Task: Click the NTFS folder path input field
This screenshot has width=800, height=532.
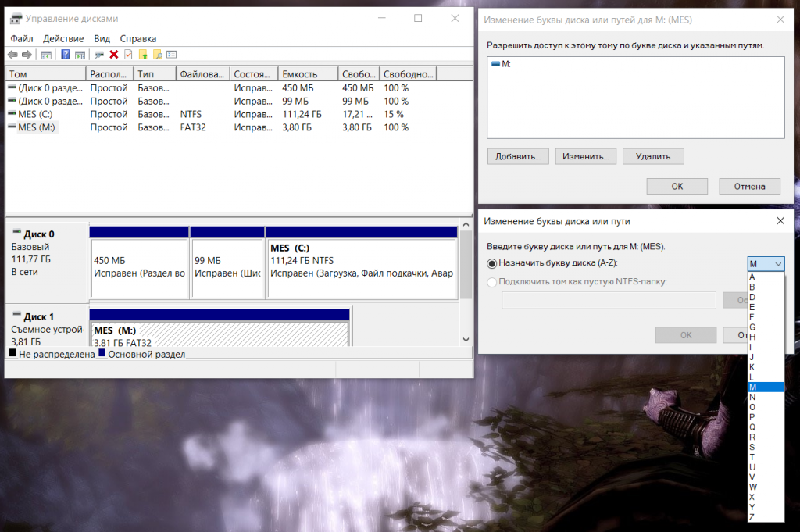Action: (x=609, y=301)
